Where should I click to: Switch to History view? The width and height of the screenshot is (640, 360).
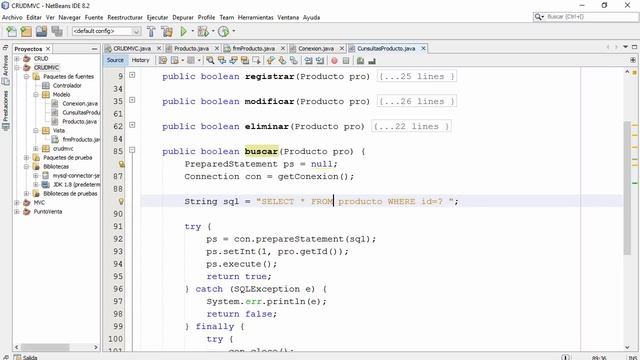(x=140, y=60)
